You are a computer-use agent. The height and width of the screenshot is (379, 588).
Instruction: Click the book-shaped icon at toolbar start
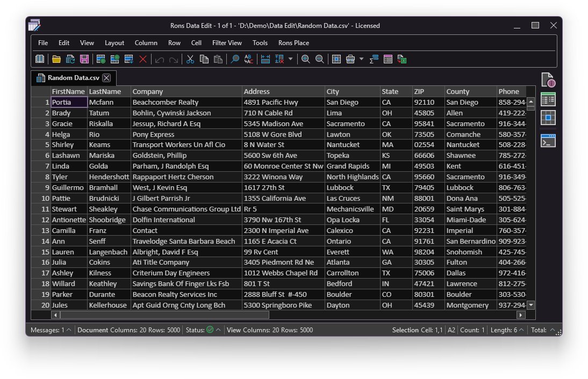40,59
